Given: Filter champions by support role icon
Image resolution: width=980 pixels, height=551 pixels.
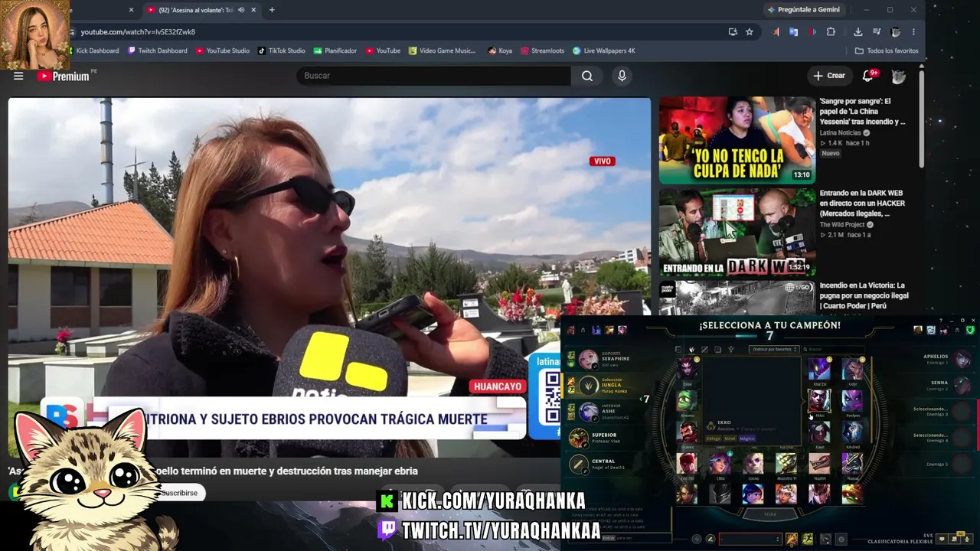Looking at the screenshot, I should 730,350.
